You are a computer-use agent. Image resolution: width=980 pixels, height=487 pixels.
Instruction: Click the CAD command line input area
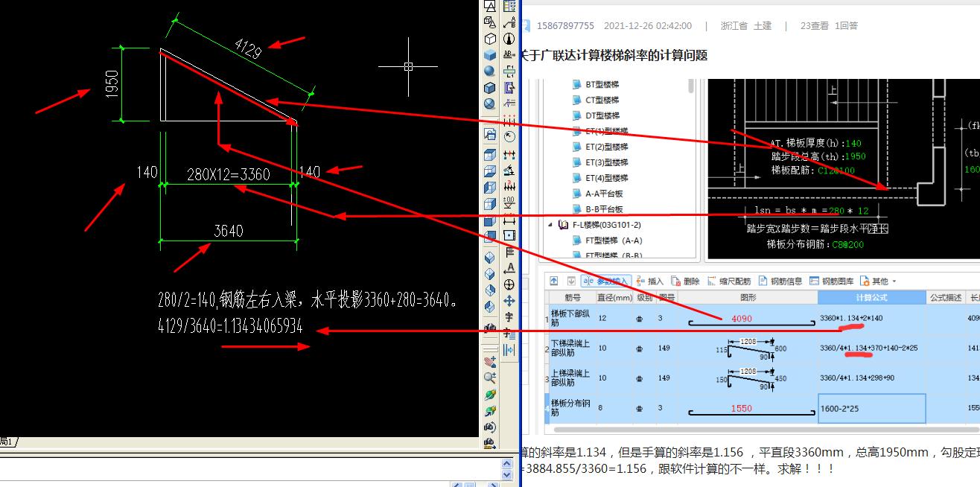(x=249, y=469)
